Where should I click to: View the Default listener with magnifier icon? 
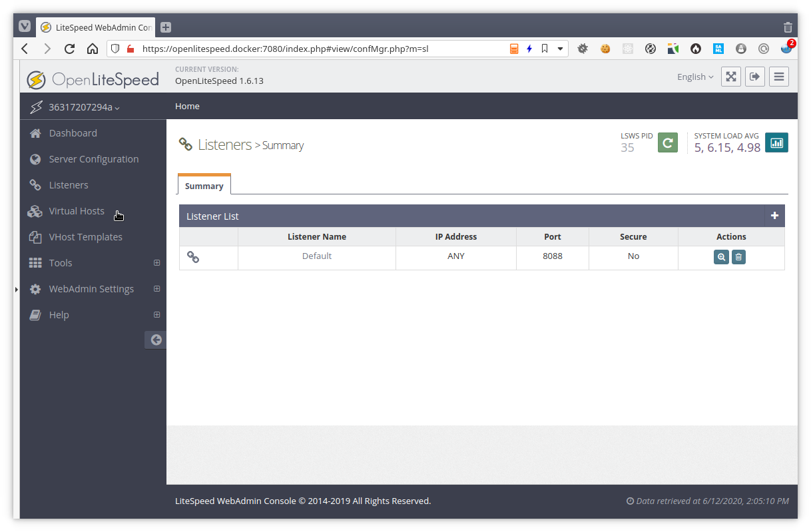point(721,257)
